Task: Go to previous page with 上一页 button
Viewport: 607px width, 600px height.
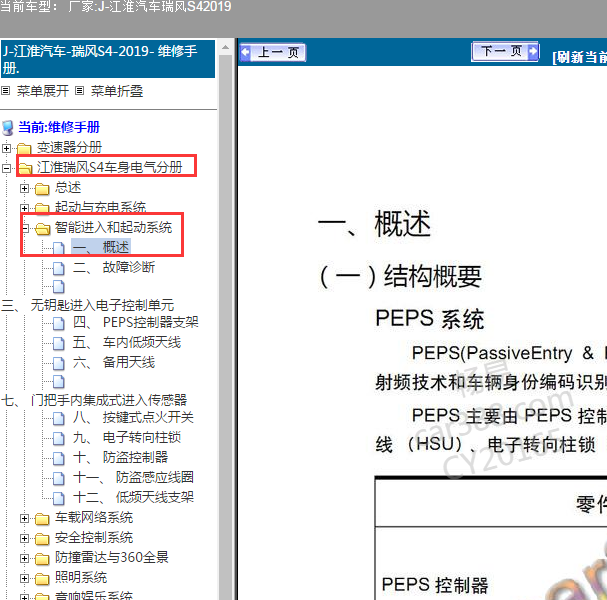Action: click(x=273, y=52)
